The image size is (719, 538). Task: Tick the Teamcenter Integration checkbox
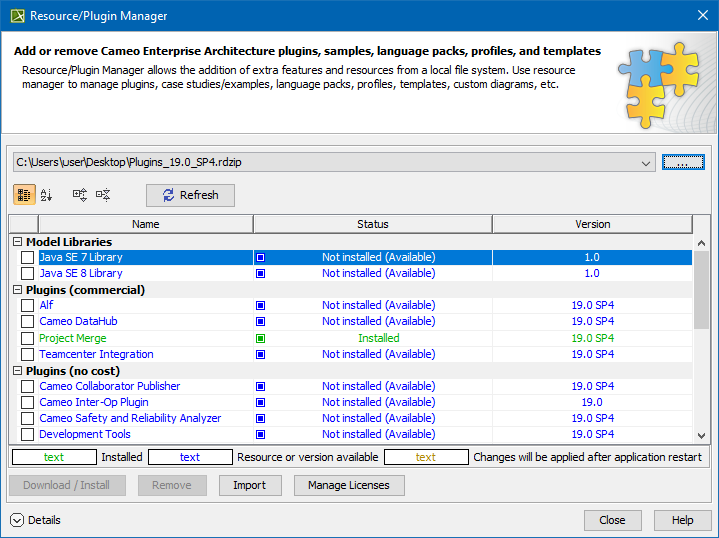pos(28,354)
